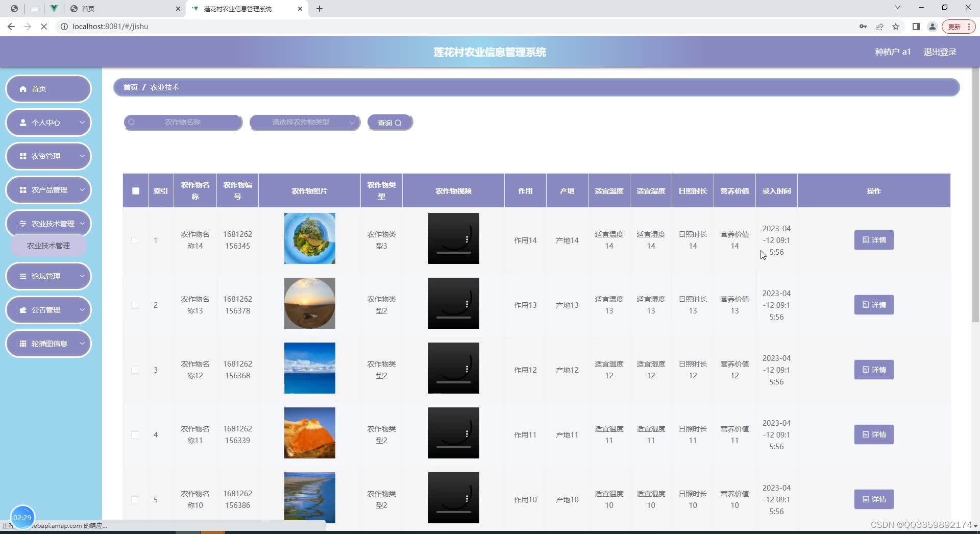Open 详情 for 农作物名称14 row
Screen dimensions: 980x534
point(874,240)
